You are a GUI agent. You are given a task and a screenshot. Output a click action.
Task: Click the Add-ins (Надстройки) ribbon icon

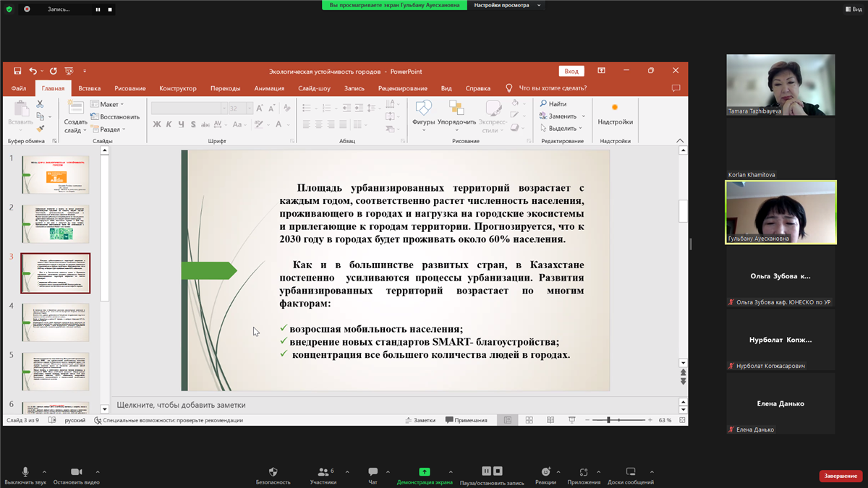[616, 114]
